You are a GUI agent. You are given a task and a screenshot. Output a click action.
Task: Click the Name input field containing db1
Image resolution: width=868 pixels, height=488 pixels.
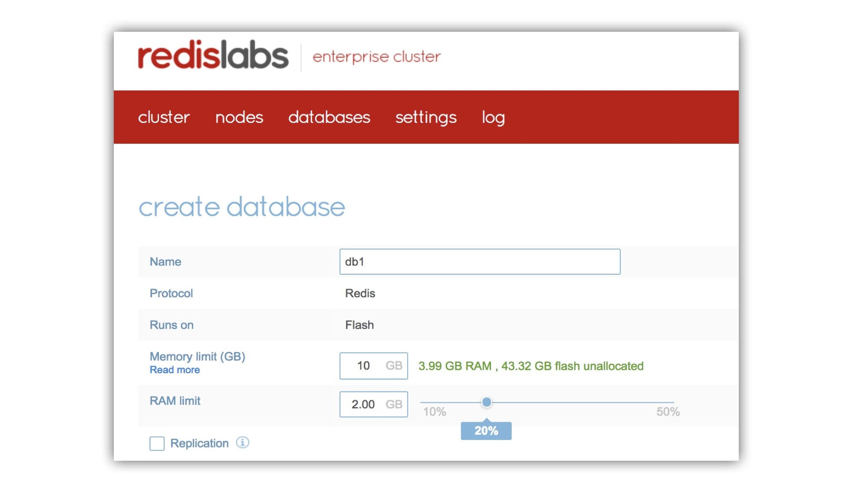pyautogui.click(x=479, y=262)
